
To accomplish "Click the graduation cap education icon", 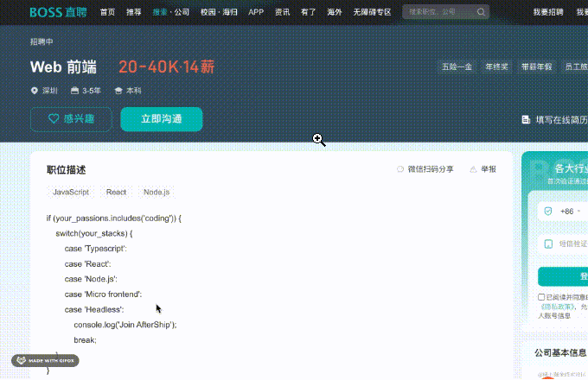I will 118,91.
